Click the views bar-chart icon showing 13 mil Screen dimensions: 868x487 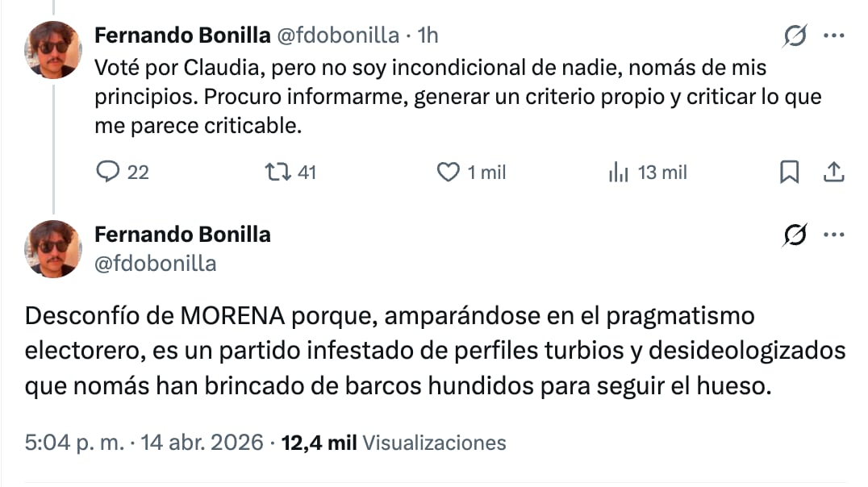point(617,172)
